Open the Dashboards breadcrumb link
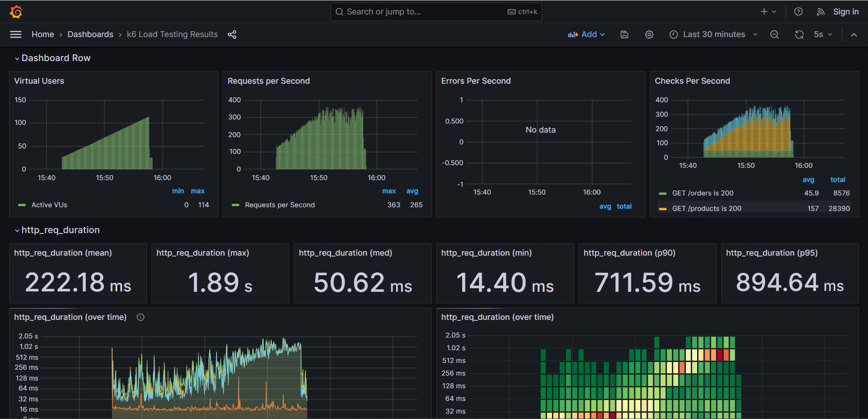Image resolution: width=868 pixels, height=419 pixels. [90, 34]
